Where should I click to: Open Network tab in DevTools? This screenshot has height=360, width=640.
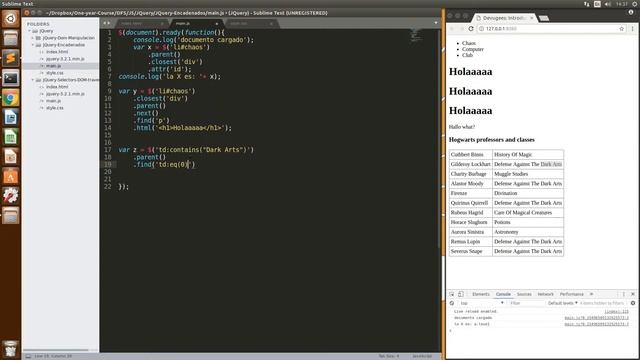coord(546,294)
